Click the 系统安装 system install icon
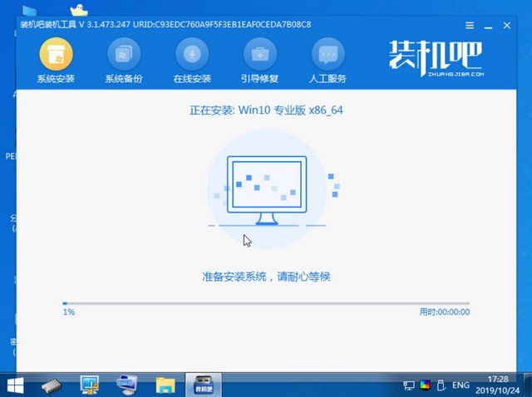This screenshot has height=397, width=532. coord(56,55)
